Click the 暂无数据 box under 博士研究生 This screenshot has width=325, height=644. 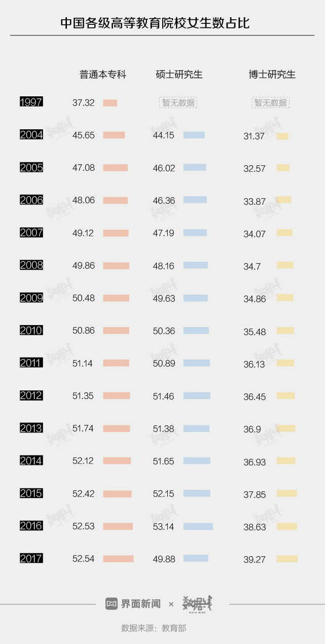click(271, 102)
